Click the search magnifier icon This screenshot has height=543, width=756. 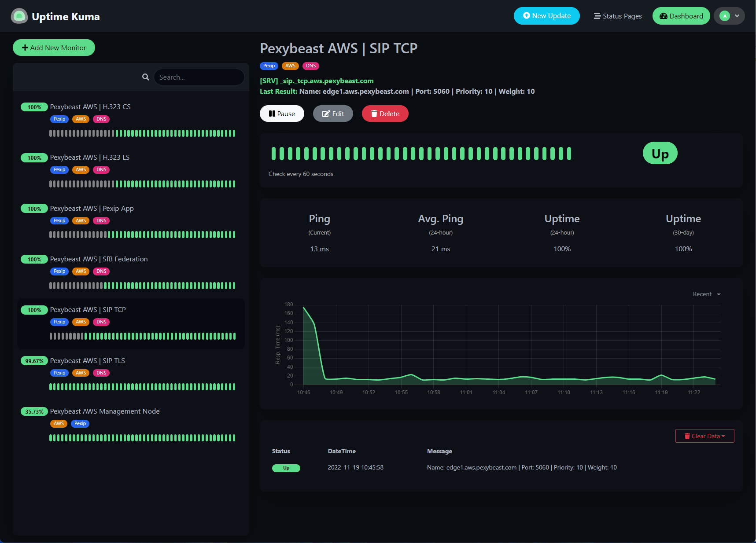146,77
